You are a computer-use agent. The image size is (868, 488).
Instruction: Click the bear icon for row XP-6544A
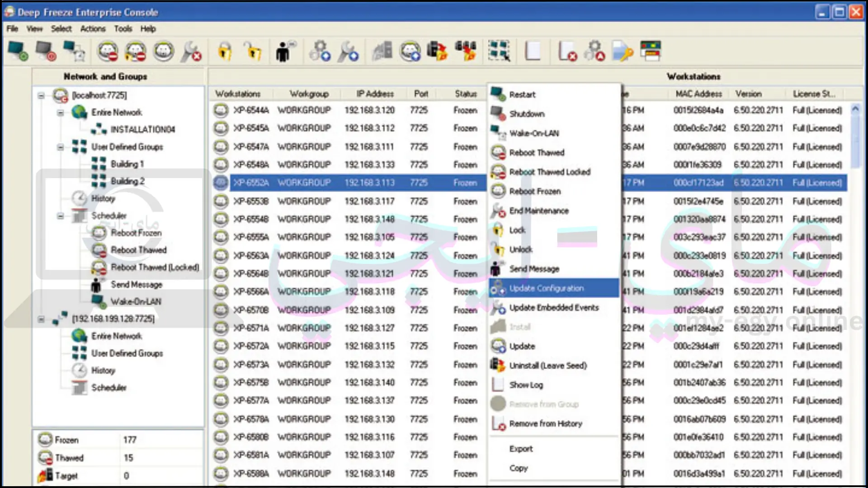point(221,110)
